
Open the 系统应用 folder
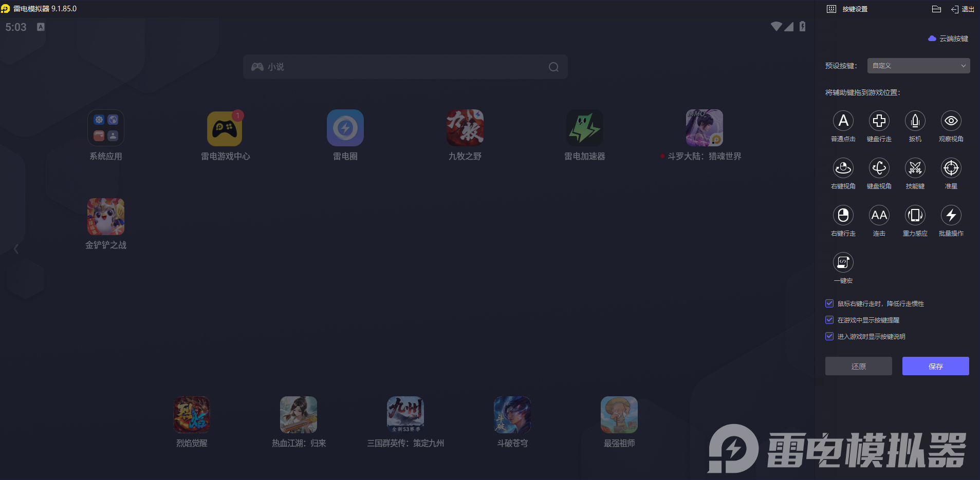tap(106, 128)
